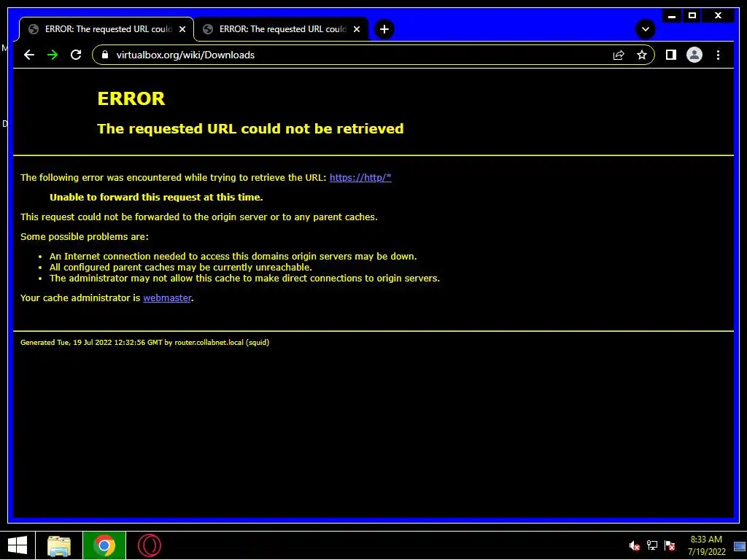Email the webmaster link

point(167,297)
